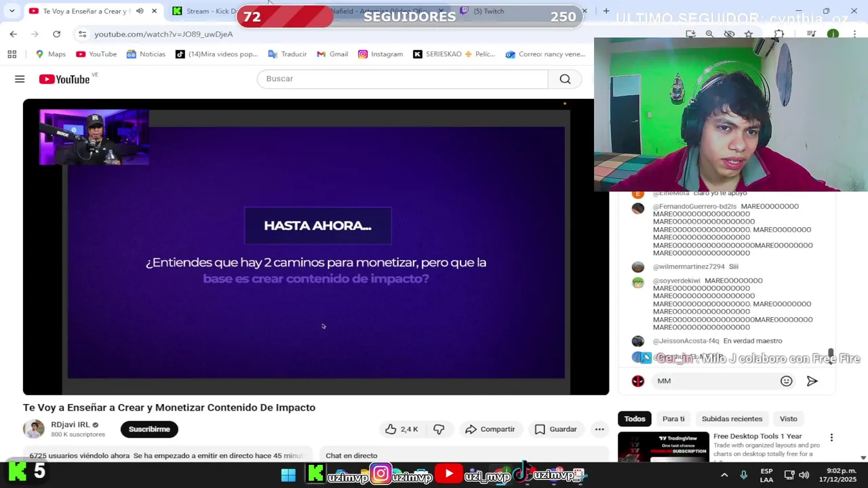Share the video with Compartir
868x488 pixels.
[x=490, y=429]
